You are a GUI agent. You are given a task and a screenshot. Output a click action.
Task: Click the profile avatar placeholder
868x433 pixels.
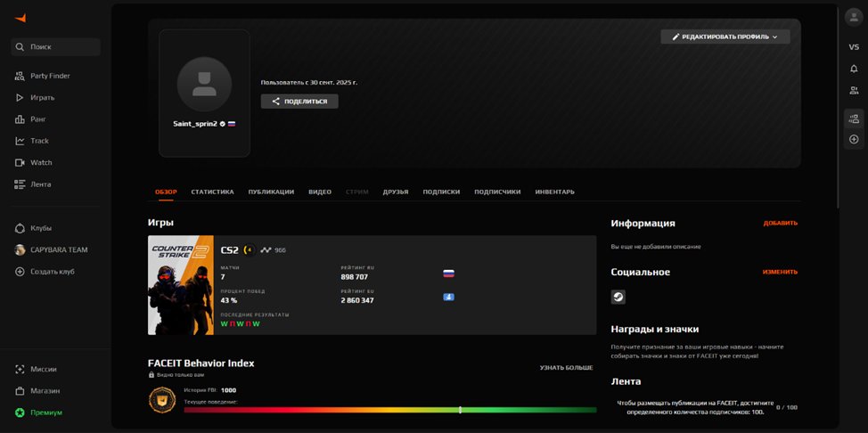click(204, 84)
